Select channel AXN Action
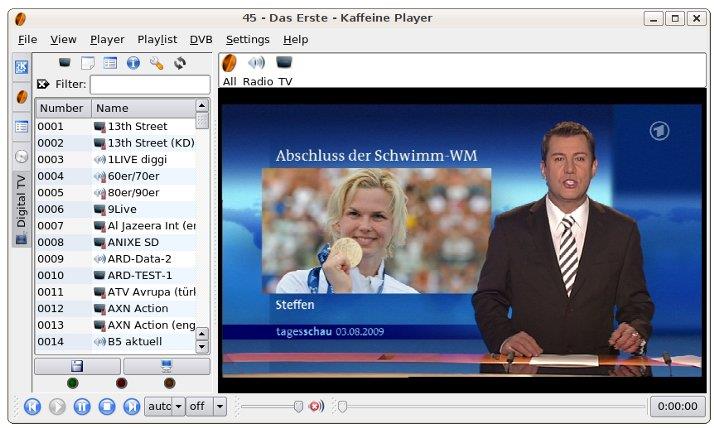Viewport: 714px width, 428px height. coord(131,308)
